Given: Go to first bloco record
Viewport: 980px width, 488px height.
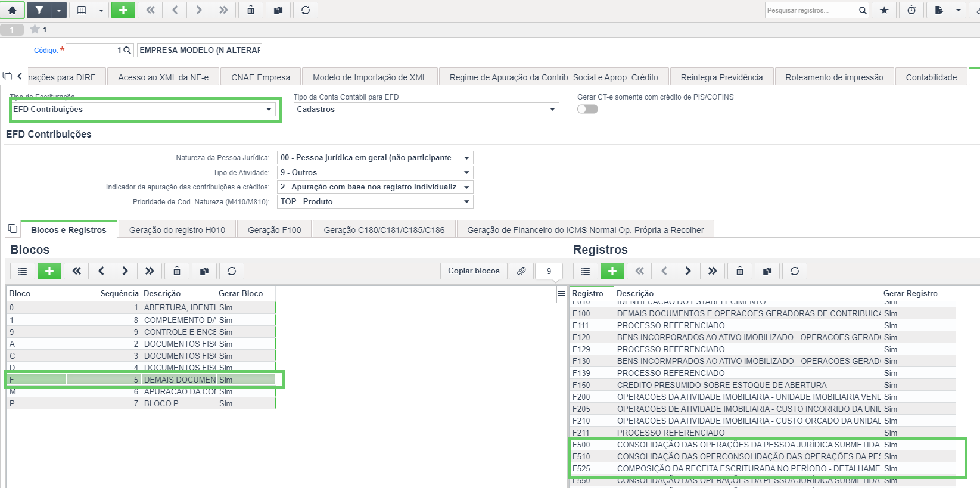Looking at the screenshot, I should (x=77, y=271).
